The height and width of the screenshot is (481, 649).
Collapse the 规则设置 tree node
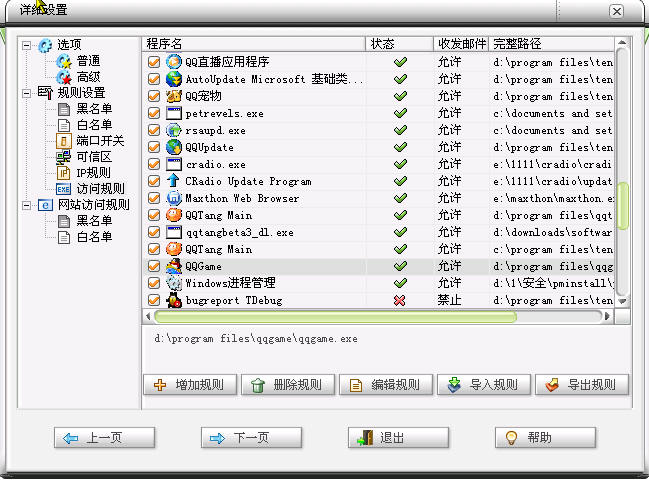26,93
